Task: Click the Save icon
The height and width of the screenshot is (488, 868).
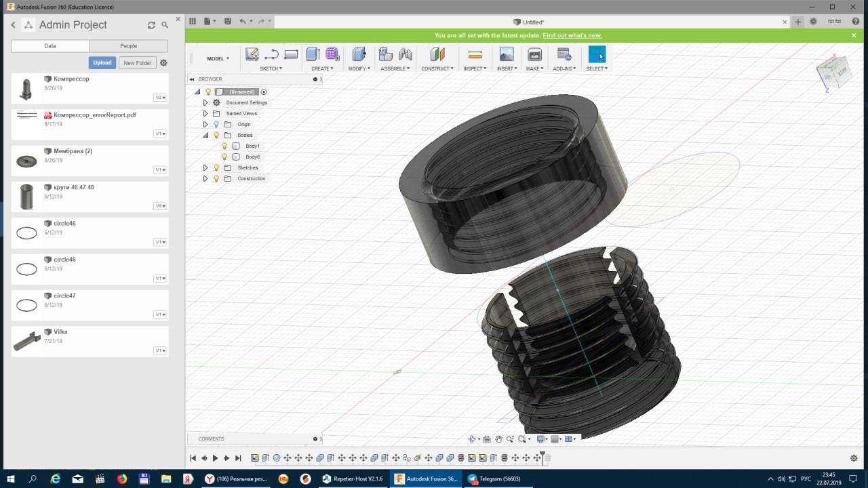Action: [x=227, y=22]
